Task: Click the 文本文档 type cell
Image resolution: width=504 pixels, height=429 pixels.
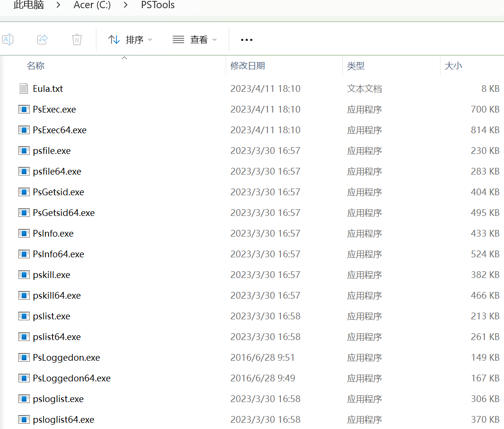Action: click(365, 88)
